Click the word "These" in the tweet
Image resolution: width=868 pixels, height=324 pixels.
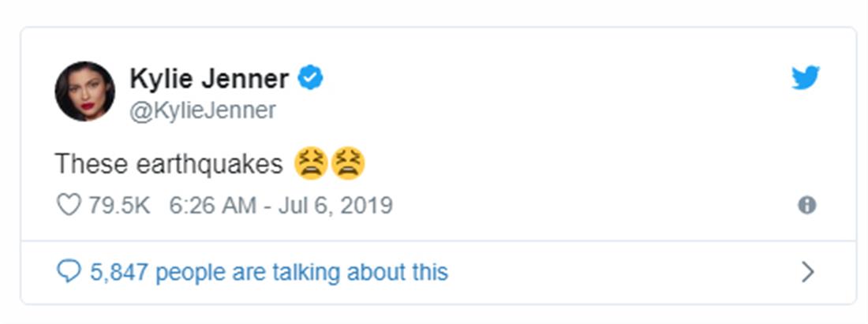pyautogui.click(x=81, y=164)
